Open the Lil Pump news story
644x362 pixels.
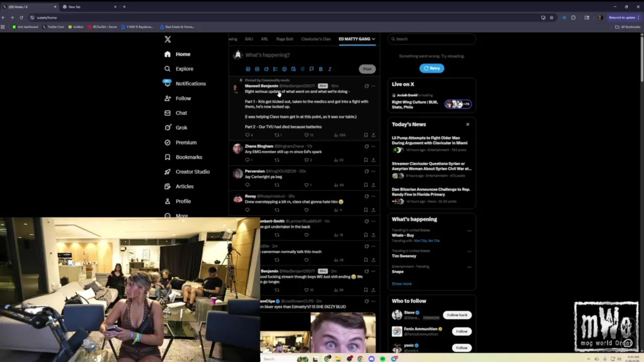coord(432,143)
